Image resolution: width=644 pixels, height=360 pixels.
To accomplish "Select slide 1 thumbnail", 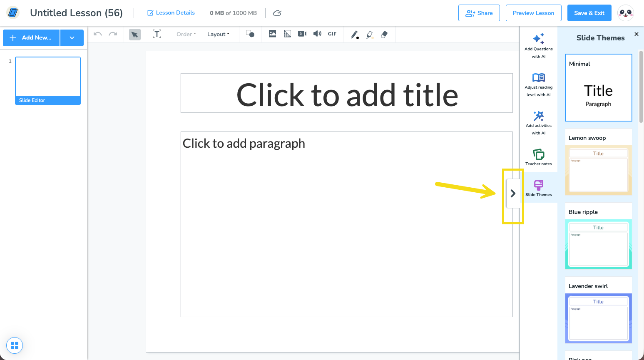I will 48,81.
